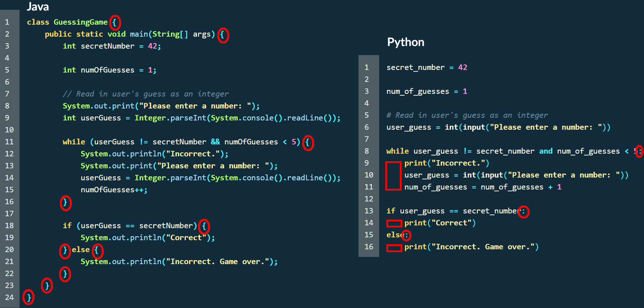
Task: Click line number 8 in Python gutter
Action: [x=366, y=151]
